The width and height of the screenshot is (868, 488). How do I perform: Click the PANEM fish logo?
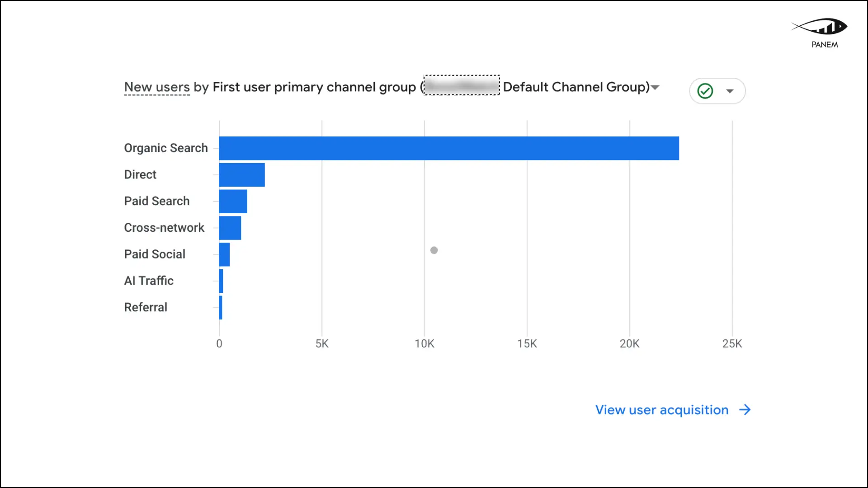(820, 27)
